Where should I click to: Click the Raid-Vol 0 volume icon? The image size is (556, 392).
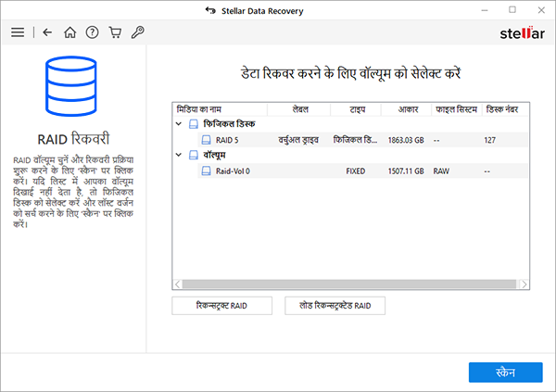coord(206,171)
